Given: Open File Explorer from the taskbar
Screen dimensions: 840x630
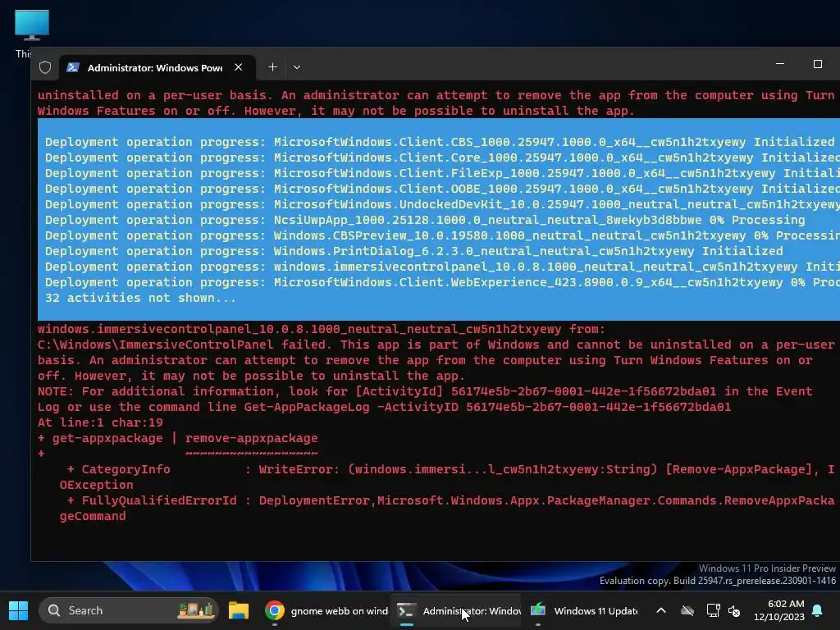Looking at the screenshot, I should coord(239,610).
